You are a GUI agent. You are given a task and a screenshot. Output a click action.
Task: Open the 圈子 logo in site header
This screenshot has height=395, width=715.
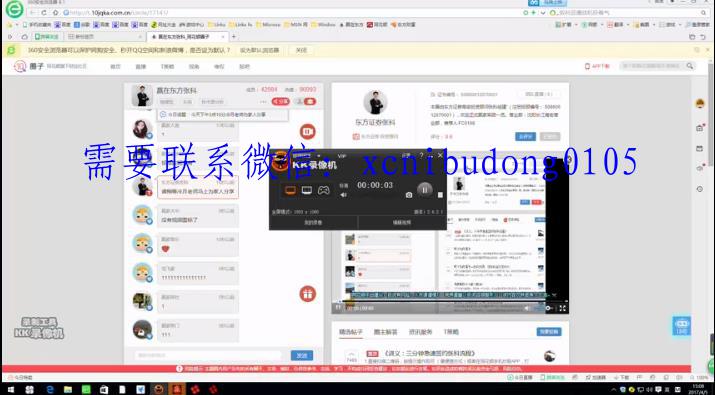tap(28, 66)
